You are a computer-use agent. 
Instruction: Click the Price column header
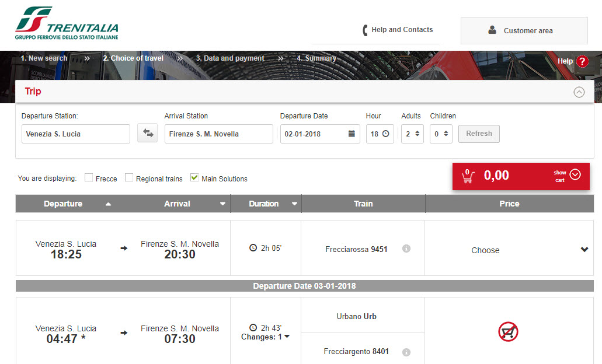[x=509, y=204]
